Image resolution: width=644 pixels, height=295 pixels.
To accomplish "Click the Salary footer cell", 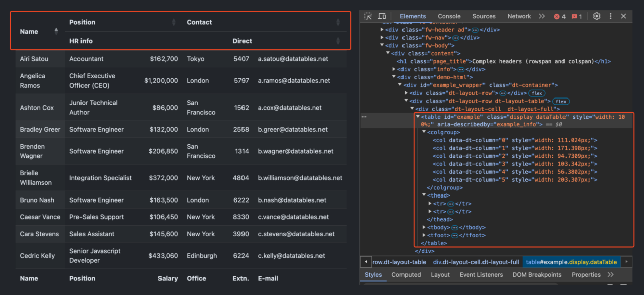I will click(168, 278).
